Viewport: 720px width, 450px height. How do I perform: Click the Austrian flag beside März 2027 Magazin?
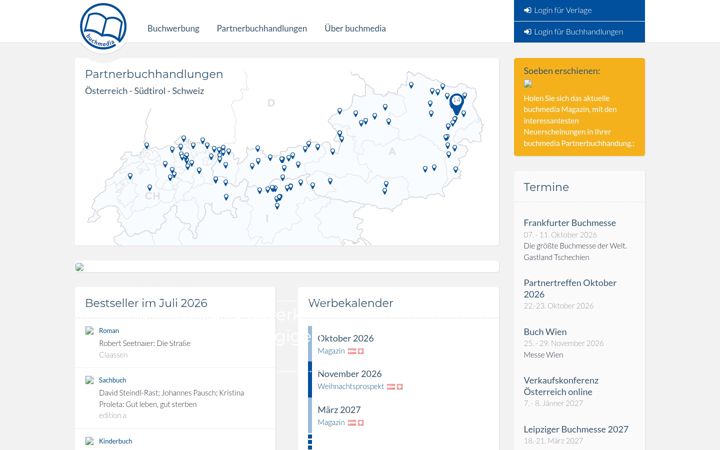[352, 423]
